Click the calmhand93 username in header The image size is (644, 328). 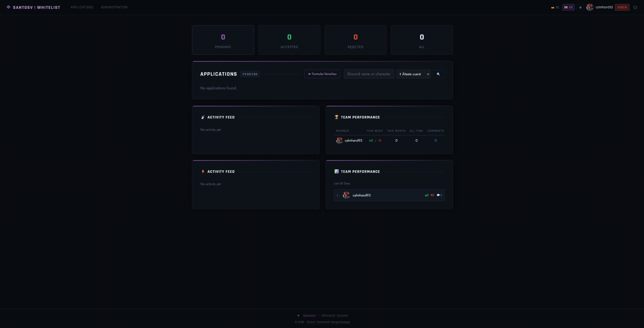click(x=604, y=7)
